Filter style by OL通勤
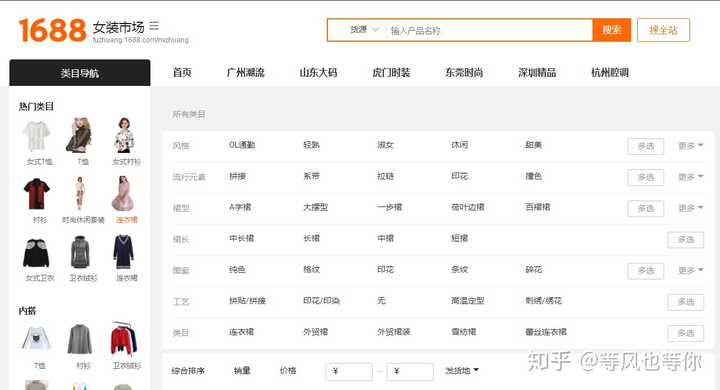 [242, 145]
